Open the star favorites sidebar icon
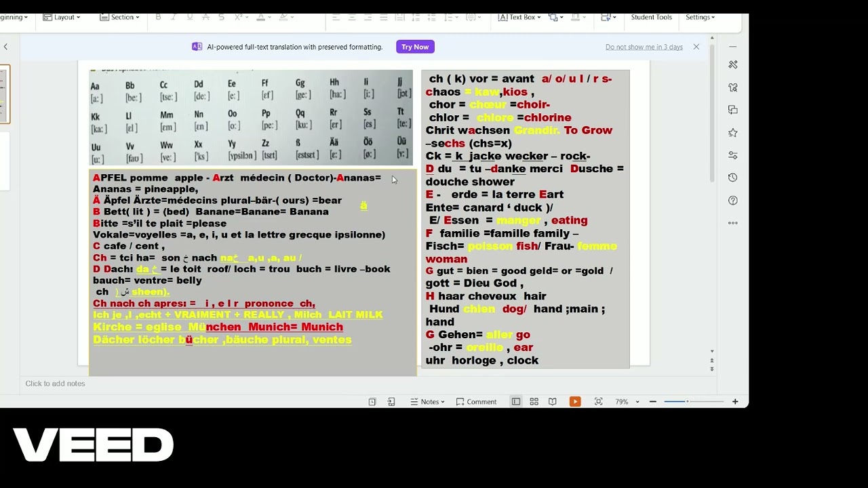868x488 pixels. (733, 133)
